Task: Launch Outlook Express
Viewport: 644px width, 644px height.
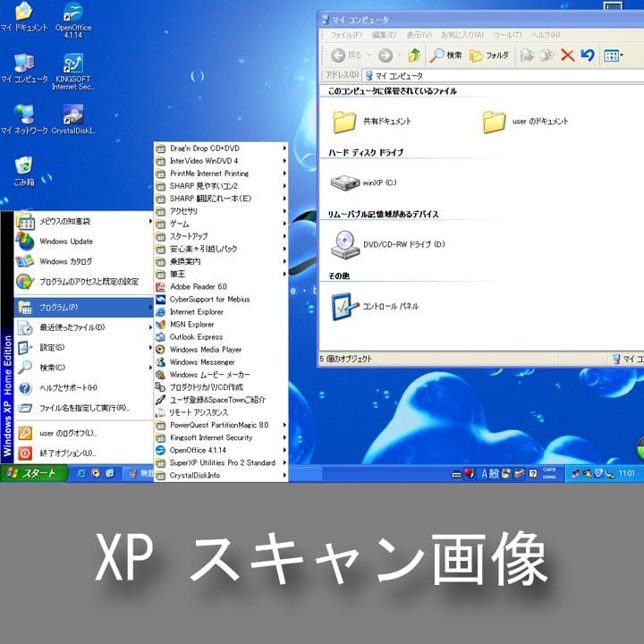Action: click(221, 337)
